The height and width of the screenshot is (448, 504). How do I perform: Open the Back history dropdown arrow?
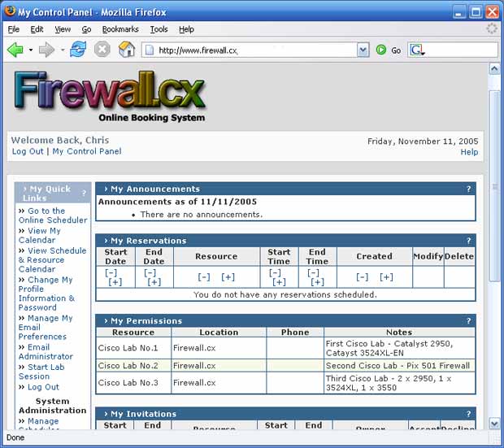[x=31, y=50]
